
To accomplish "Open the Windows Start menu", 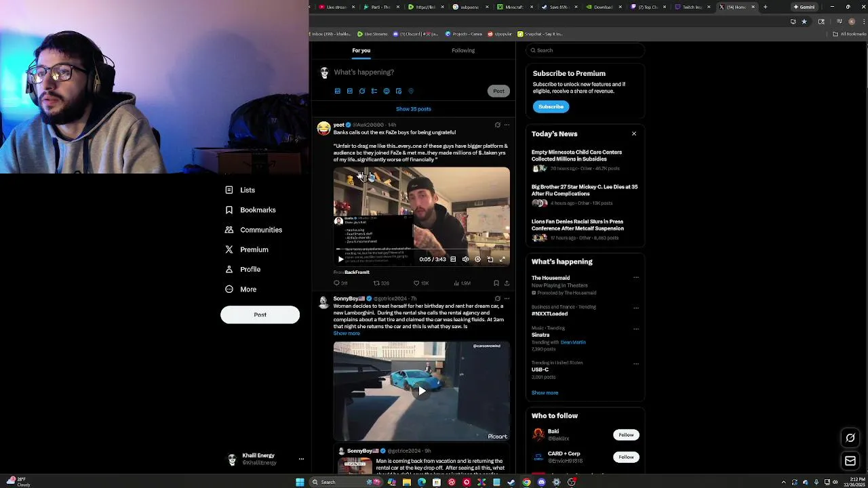I will click(x=300, y=482).
